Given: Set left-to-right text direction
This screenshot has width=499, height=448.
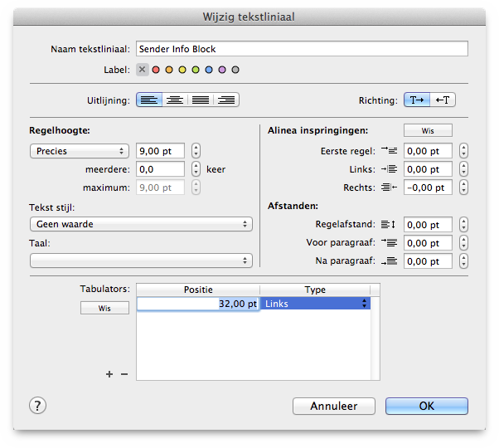Looking at the screenshot, I should (417, 100).
